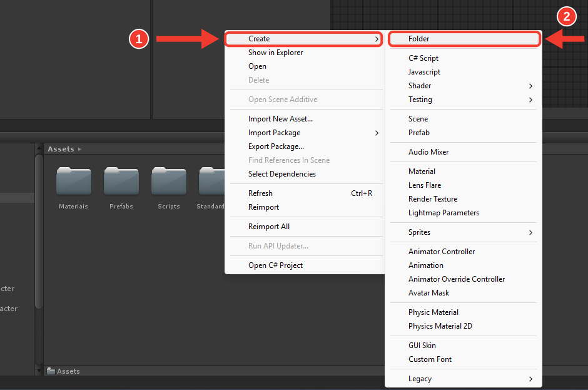The image size is (588, 390).
Task: Select Show in Explorer
Action: (x=304, y=53)
